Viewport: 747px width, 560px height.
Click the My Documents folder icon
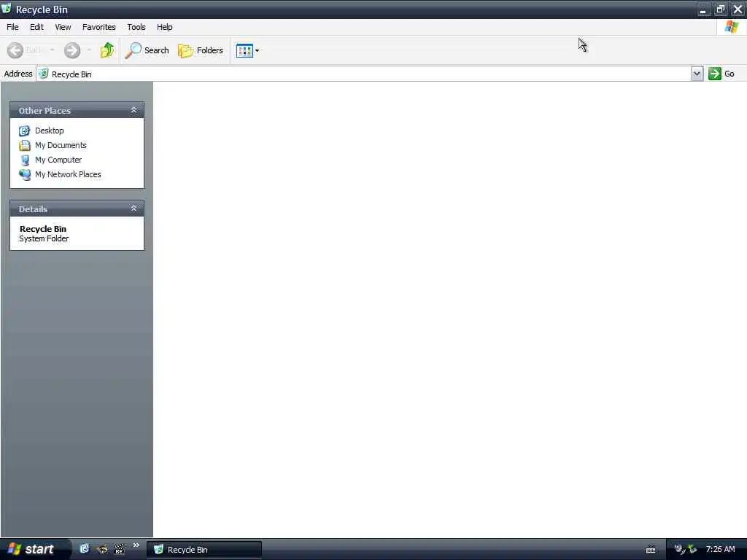click(x=24, y=145)
